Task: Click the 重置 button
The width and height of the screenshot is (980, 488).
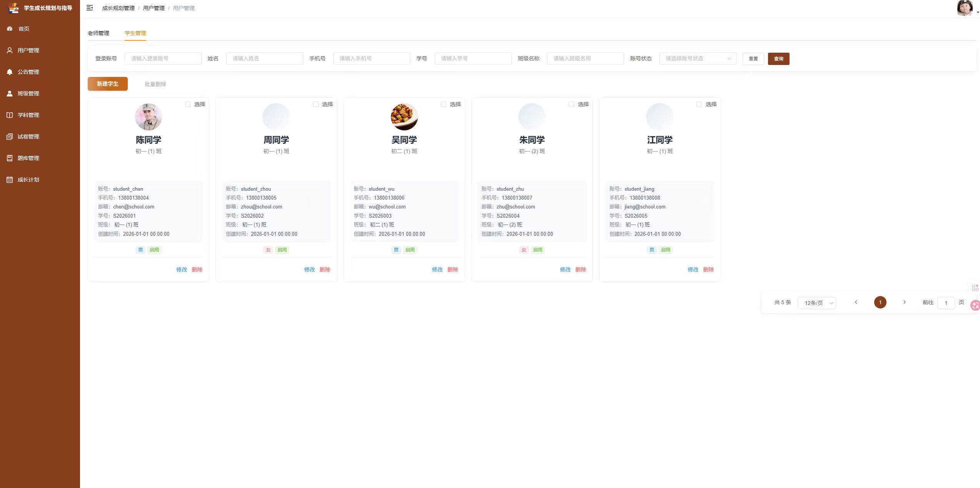Action: 753,59
